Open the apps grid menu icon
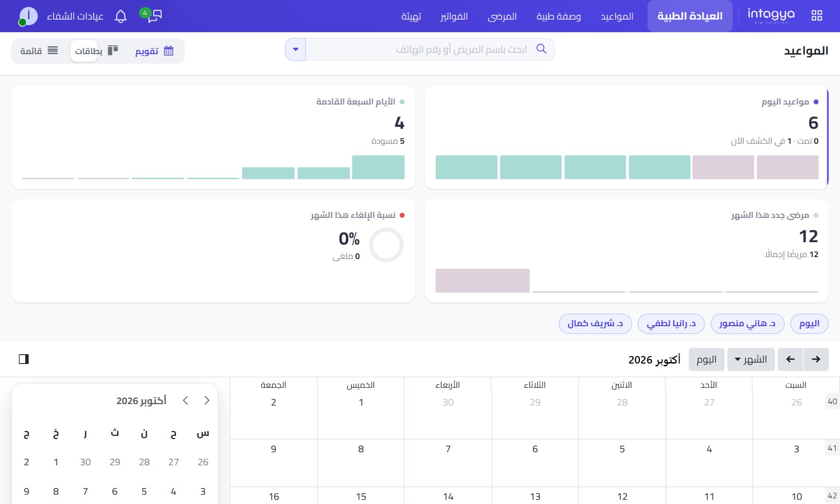This screenshot has width=840, height=504. click(817, 16)
